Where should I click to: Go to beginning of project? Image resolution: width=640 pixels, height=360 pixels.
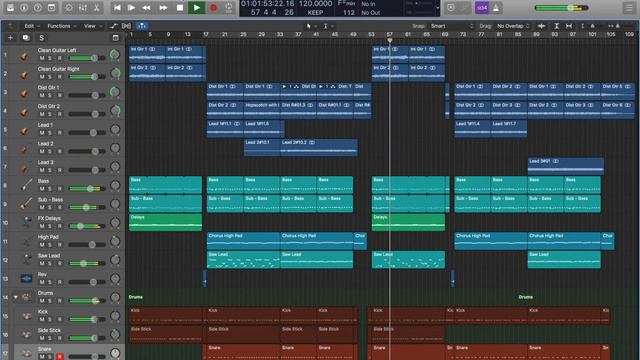(117, 8)
